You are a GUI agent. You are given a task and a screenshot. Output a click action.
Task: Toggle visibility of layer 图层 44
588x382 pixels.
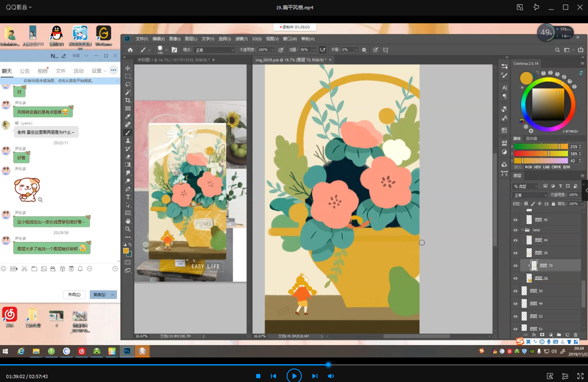point(515,240)
